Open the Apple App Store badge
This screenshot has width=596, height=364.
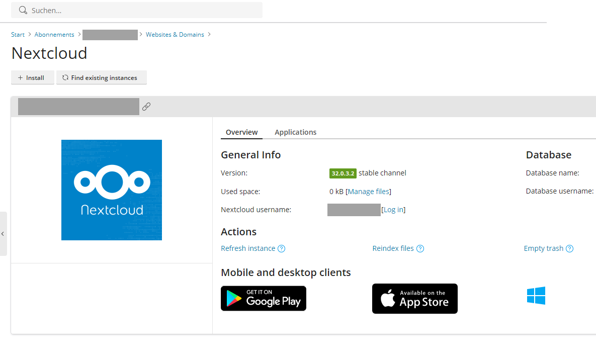point(415,299)
